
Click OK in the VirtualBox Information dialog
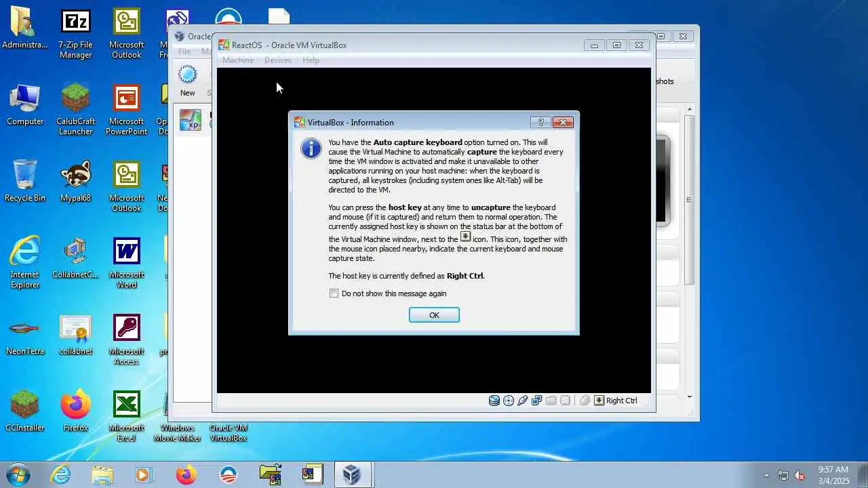coord(434,315)
